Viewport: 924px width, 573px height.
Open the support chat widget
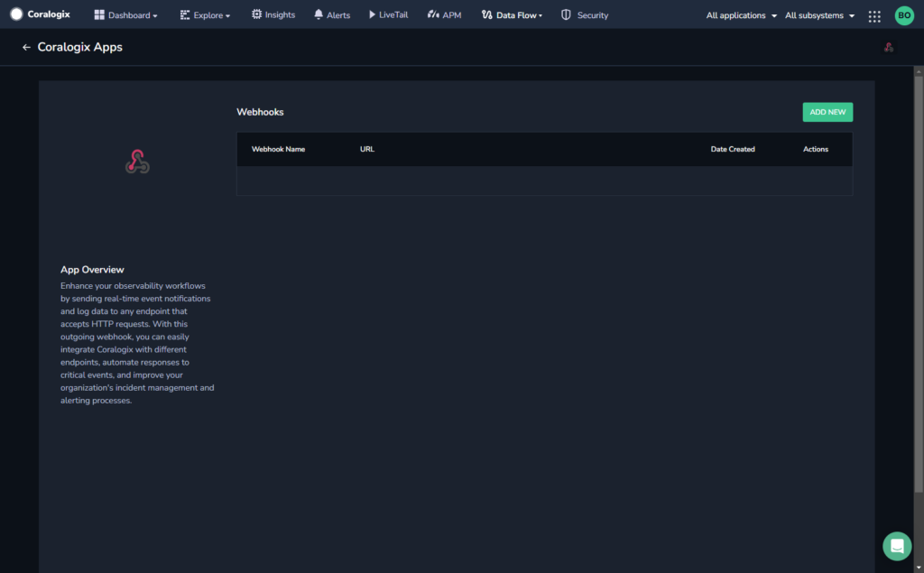point(897,547)
